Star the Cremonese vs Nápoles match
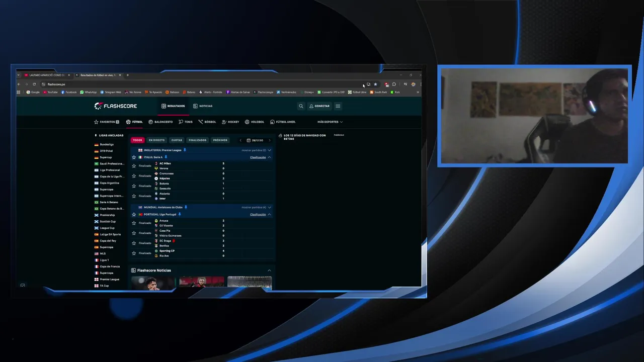Screen dimensions: 644x362 [134, 176]
